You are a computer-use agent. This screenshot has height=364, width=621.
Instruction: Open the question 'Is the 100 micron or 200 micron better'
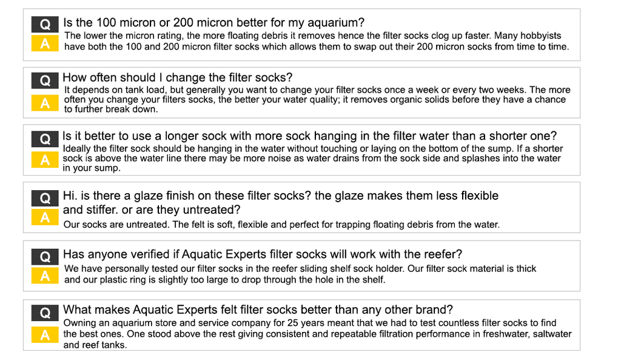pyautogui.click(x=214, y=22)
